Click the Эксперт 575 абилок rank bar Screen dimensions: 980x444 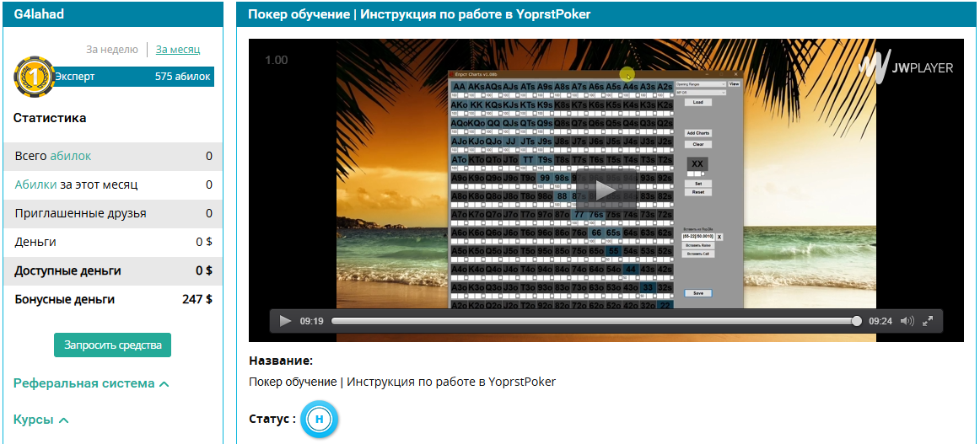[132, 77]
